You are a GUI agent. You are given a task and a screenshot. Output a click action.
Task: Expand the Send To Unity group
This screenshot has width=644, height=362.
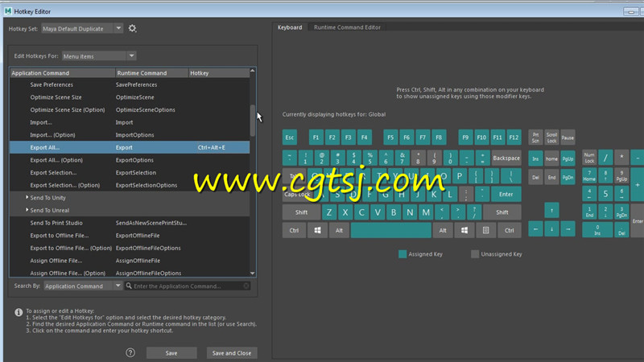point(27,197)
